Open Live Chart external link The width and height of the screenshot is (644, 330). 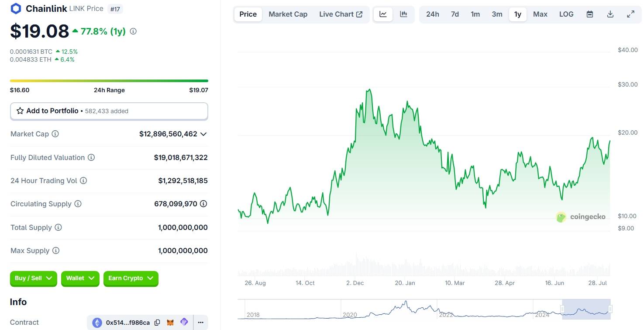(341, 14)
